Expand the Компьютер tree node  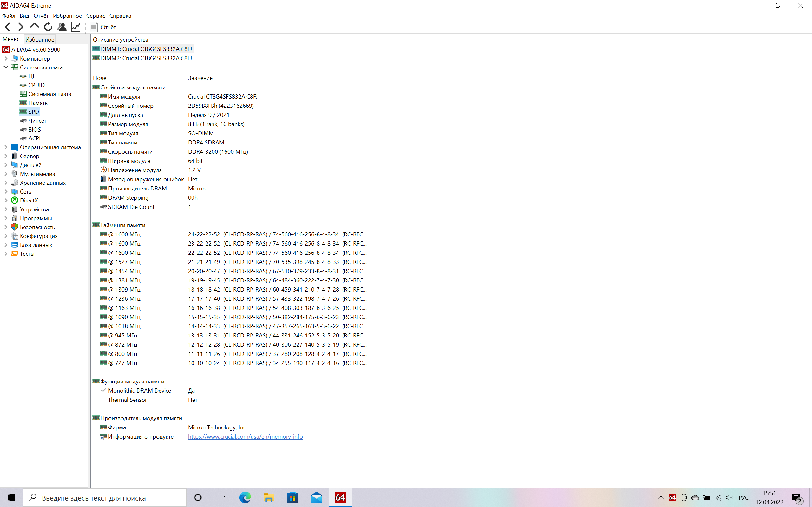click(x=6, y=59)
